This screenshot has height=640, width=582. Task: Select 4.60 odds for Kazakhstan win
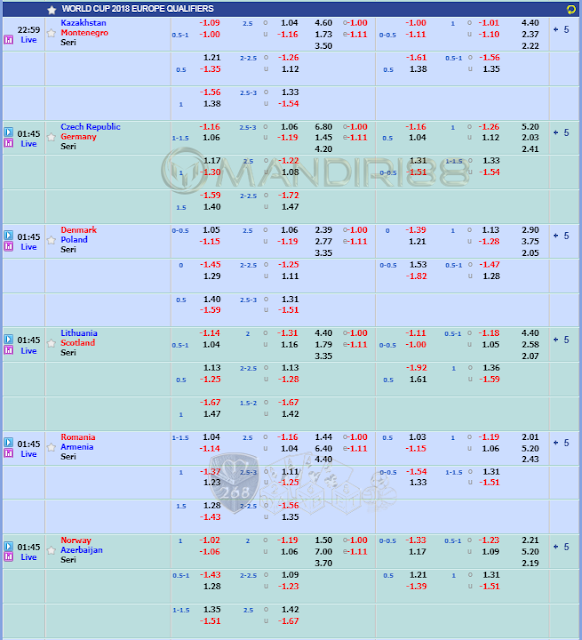[323, 23]
